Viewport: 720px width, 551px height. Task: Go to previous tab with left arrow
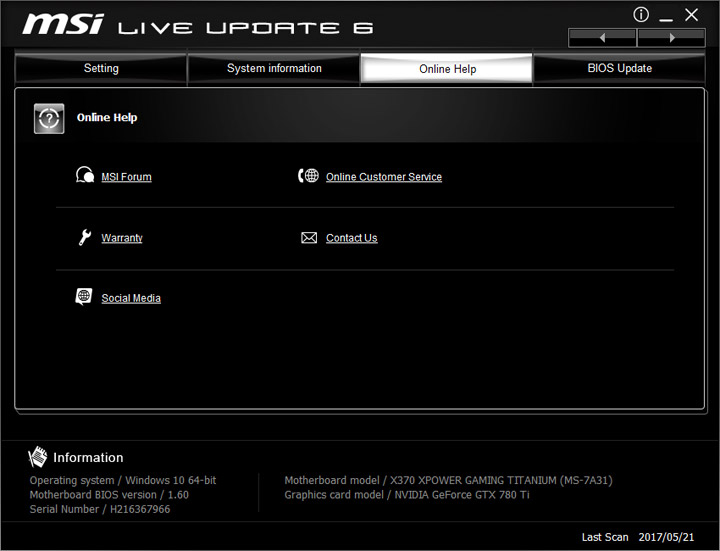point(602,38)
